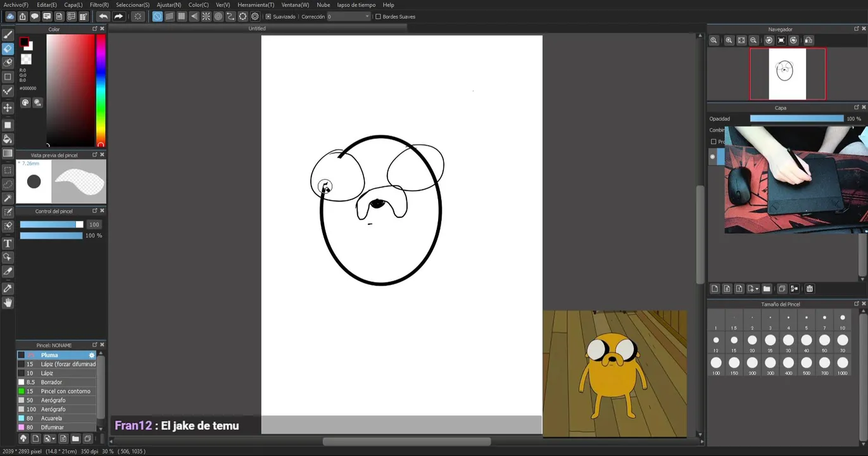Click the concentric circle snap icon
Image resolution: width=868 pixels, height=456 pixels.
(x=218, y=16)
